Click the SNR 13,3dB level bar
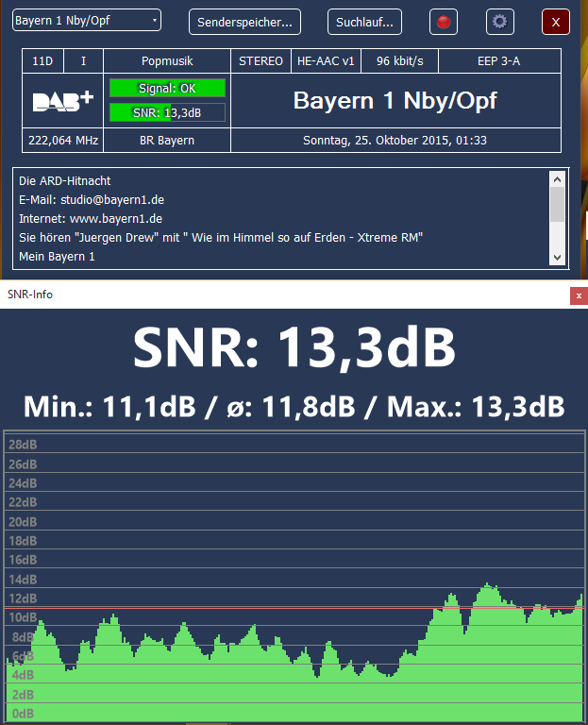This screenshot has height=725, width=588. tap(167, 113)
